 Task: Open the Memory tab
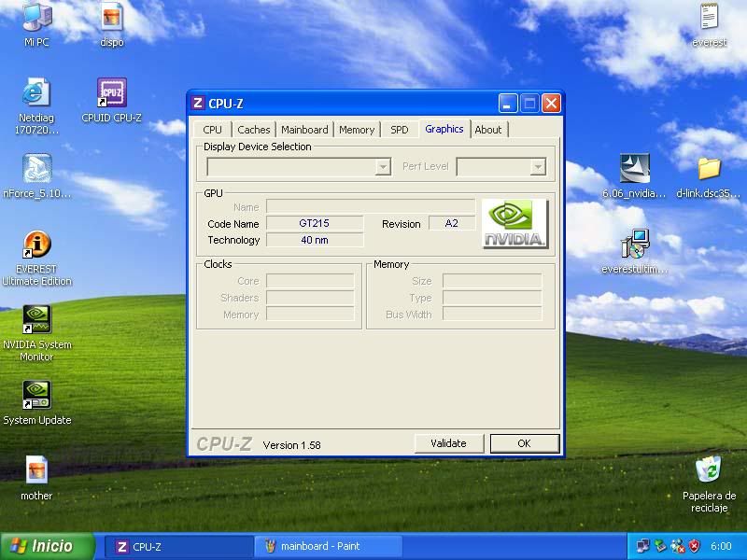coord(357,130)
